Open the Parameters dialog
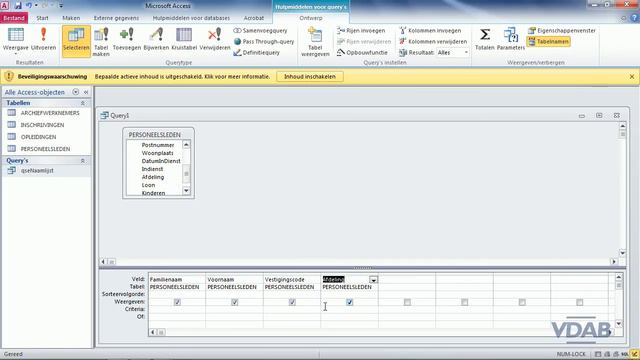Image resolution: width=640 pixels, height=360 pixels. [x=511, y=39]
